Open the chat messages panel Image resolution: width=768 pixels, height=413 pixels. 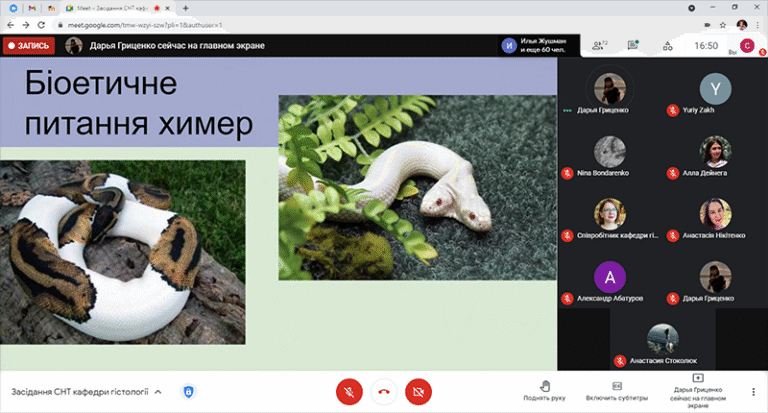tap(633, 45)
